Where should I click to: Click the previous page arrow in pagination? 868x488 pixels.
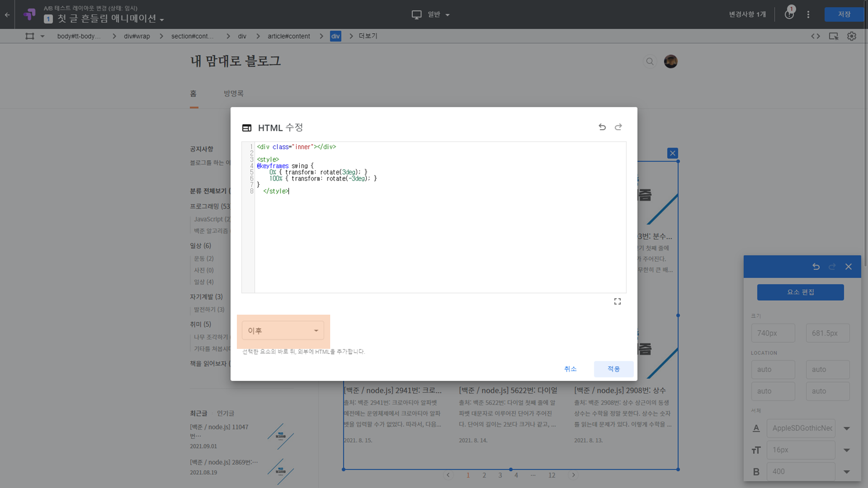(x=448, y=475)
